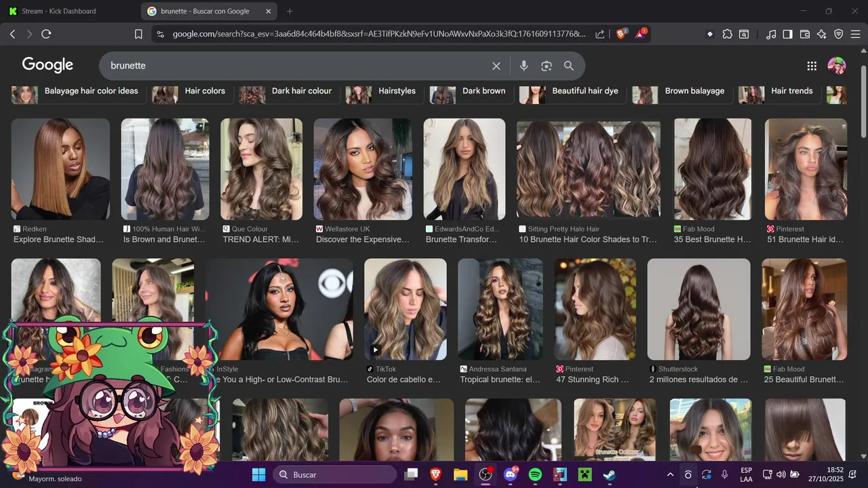Viewport: 868px width, 488px height.
Task: Show hidden system tray icons chevron
Action: [x=670, y=474]
